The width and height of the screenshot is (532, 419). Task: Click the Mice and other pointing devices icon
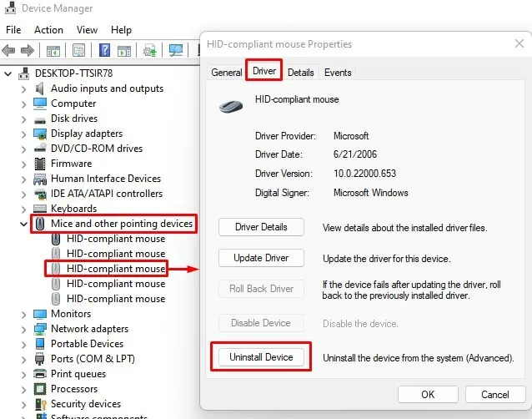tap(40, 224)
